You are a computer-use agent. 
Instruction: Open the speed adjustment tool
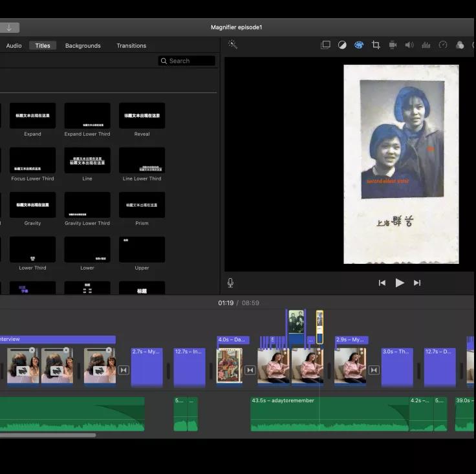tap(443, 45)
